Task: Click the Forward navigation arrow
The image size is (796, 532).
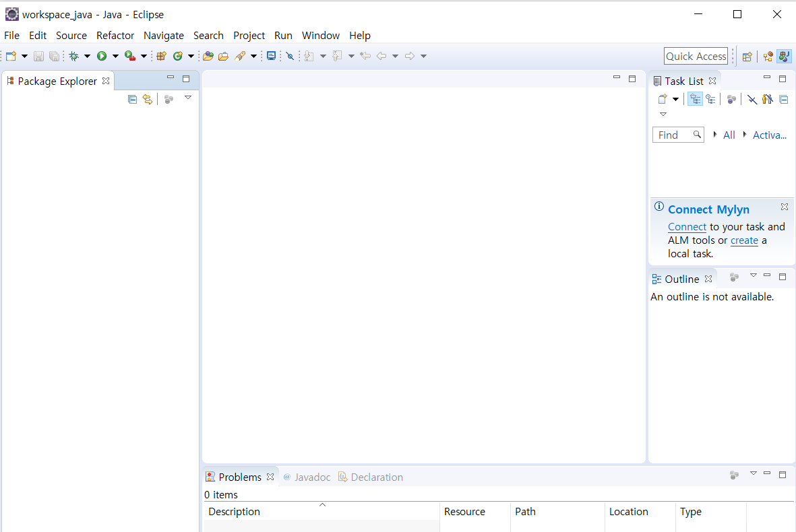Action: (x=410, y=57)
